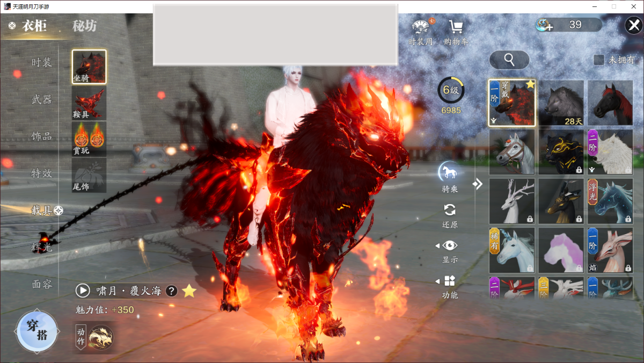
Task: Select the pink-purple horse silhouette mount
Action: coord(561,250)
